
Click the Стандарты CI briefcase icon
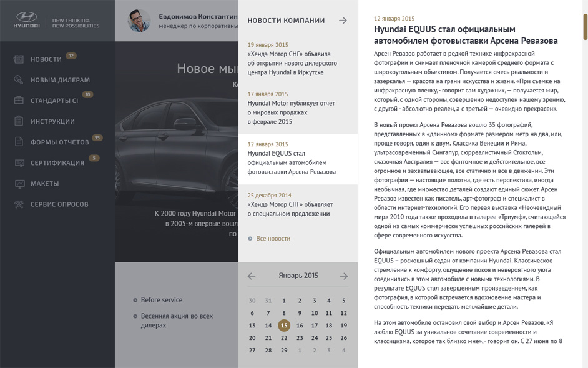click(x=19, y=101)
